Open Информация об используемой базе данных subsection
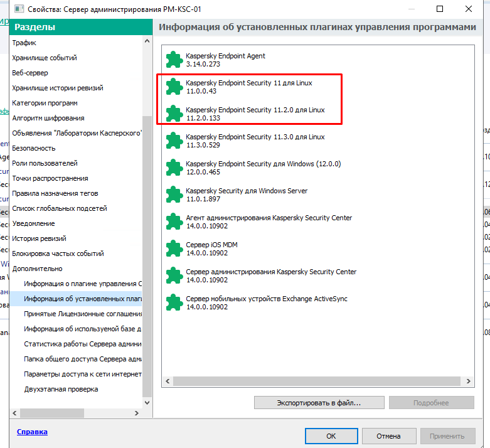Image resolution: width=490 pixels, height=448 pixels. coord(83,329)
